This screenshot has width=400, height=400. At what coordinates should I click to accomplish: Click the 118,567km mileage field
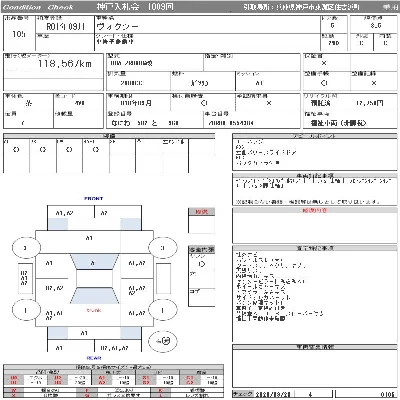pos(65,63)
